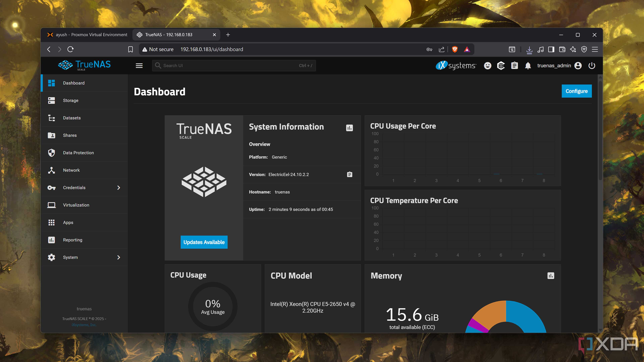Open a new browser tab
644x362 pixels.
pos(228,35)
